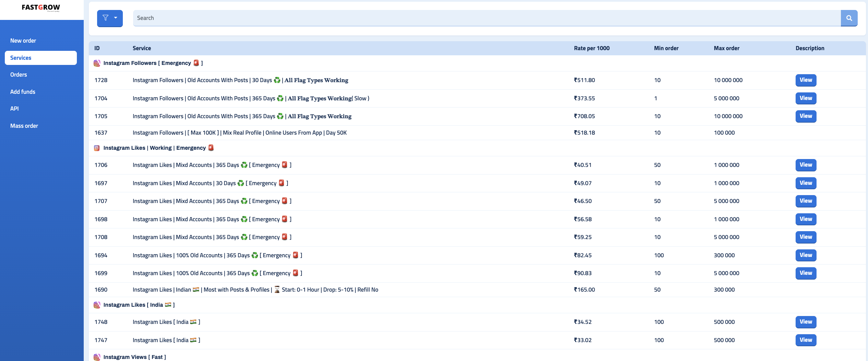Click Instagram icon beside Followers Emergency category

pos(97,63)
